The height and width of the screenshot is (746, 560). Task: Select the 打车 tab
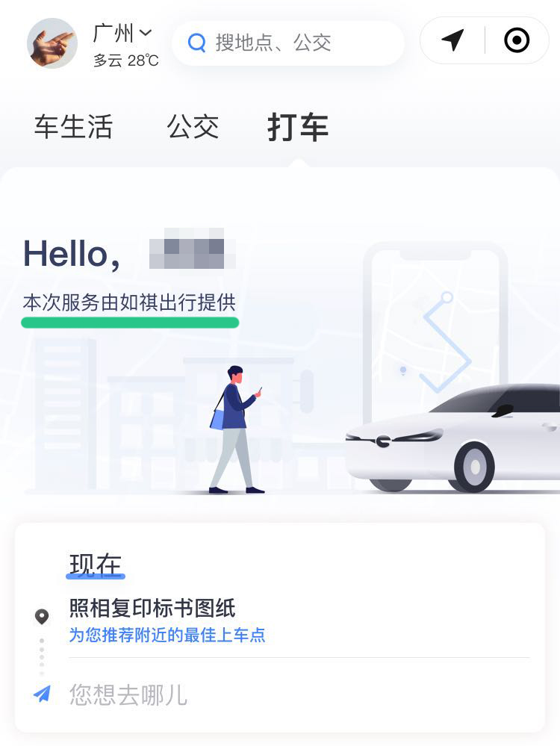[298, 128]
